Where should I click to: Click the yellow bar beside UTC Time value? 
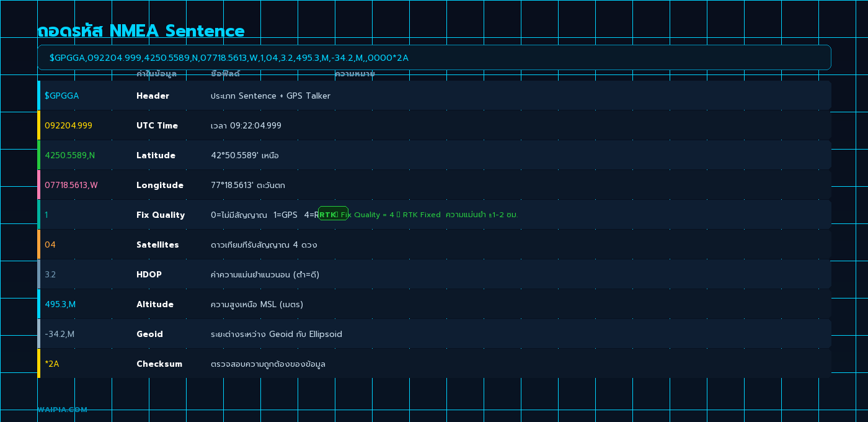pos(39,125)
